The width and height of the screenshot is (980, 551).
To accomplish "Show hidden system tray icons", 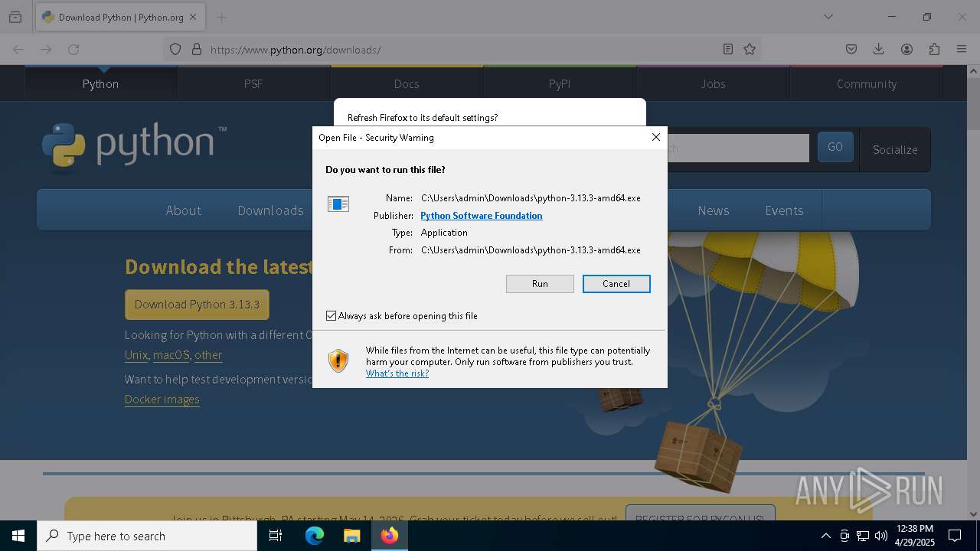I will (x=825, y=536).
